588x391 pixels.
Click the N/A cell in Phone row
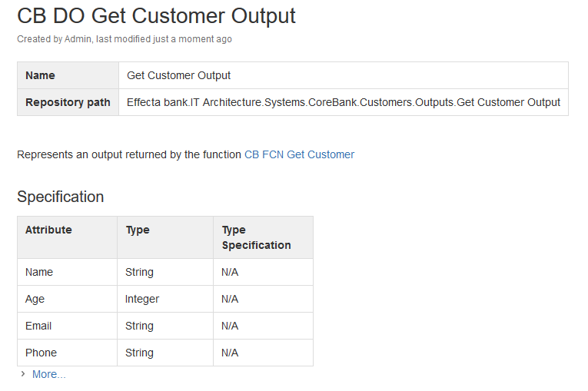pyautogui.click(x=263, y=353)
